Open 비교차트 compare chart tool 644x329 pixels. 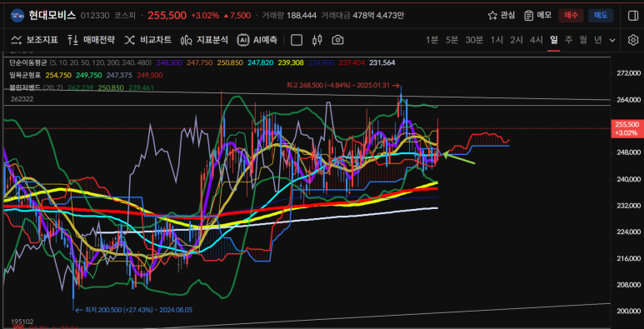point(147,40)
